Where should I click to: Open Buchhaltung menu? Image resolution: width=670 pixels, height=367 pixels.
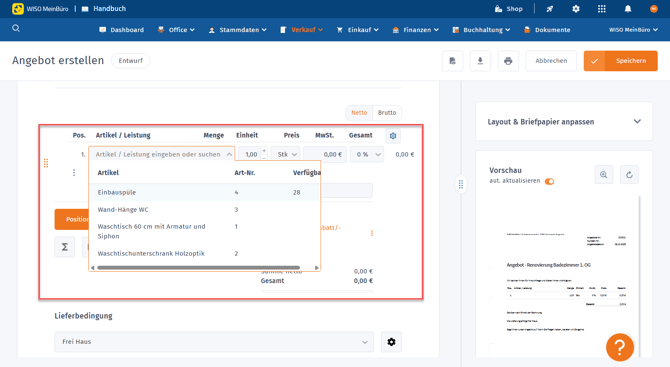tap(481, 30)
